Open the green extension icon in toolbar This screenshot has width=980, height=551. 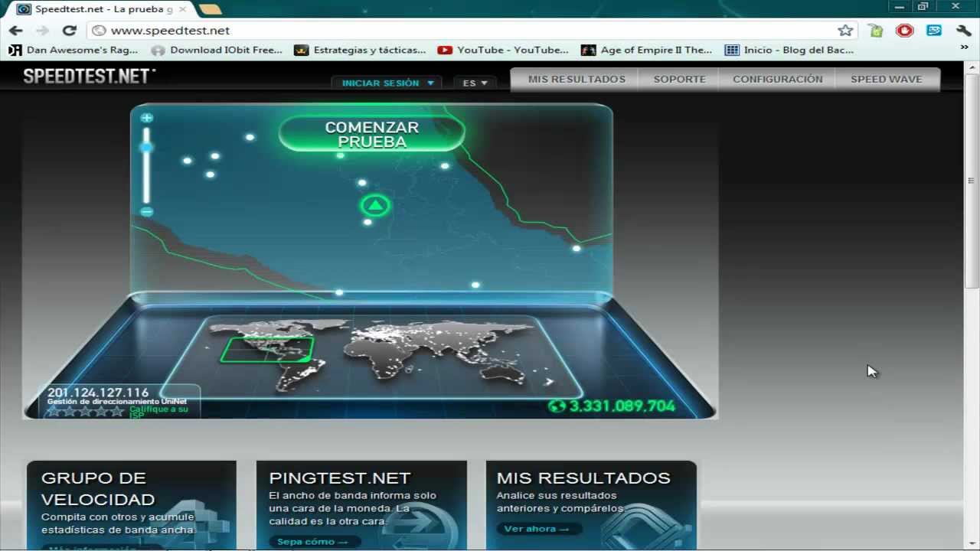[x=876, y=31]
